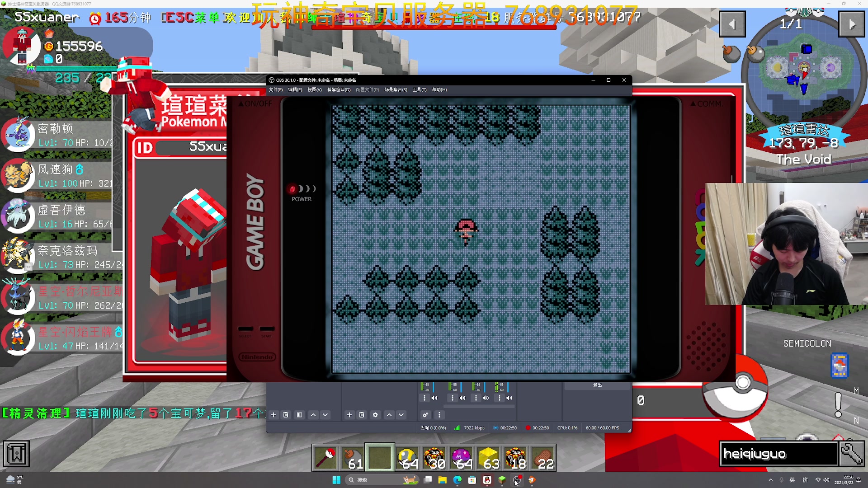The width and height of the screenshot is (868, 488).
Task: Open fourth mixer channel three-dot menu
Action: pyautogui.click(x=499, y=398)
